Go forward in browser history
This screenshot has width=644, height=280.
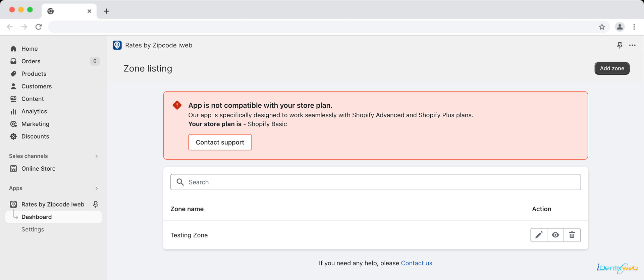pos(24,27)
